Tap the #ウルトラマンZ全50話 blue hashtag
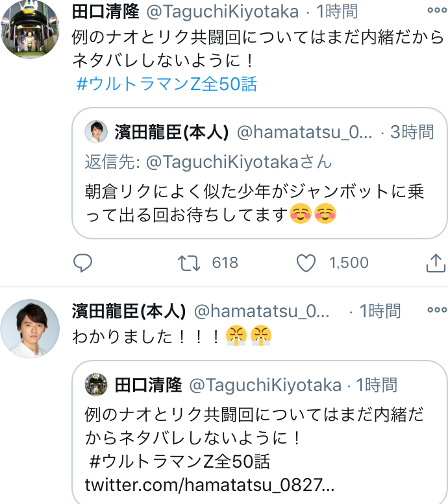 pyautogui.click(x=167, y=84)
